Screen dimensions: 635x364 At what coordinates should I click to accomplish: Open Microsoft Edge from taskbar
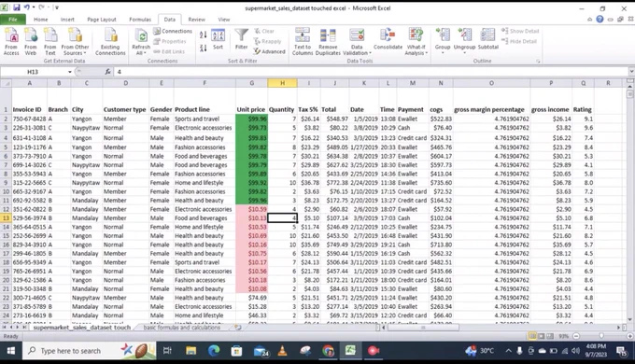tap(214, 351)
